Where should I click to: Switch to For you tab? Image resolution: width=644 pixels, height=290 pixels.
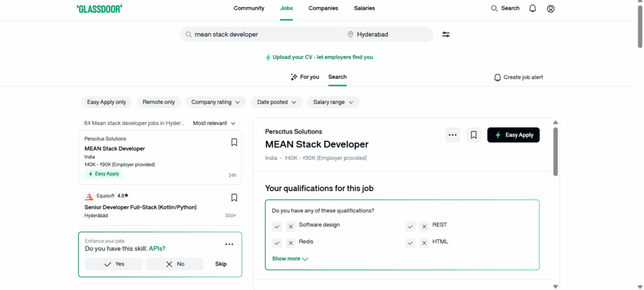tap(305, 77)
